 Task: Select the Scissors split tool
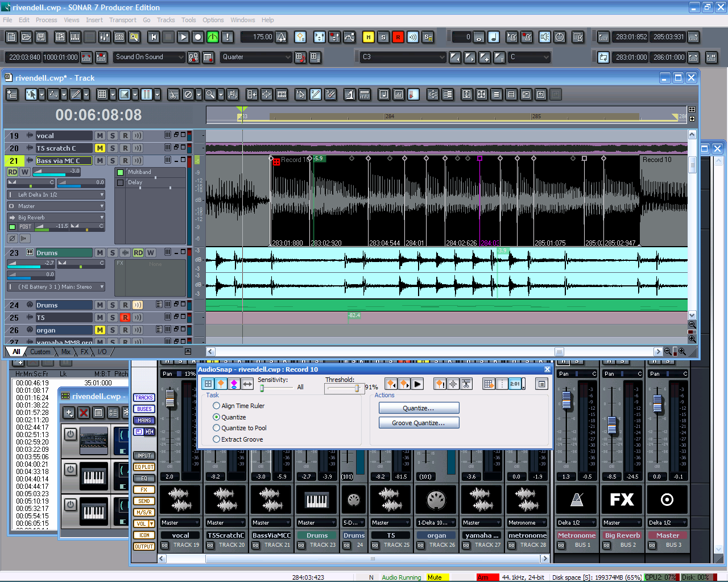(x=173, y=94)
